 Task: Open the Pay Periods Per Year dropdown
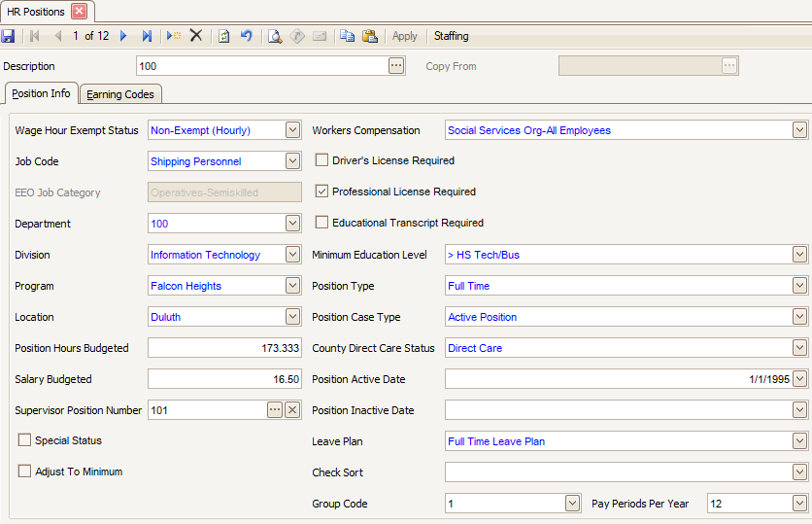[x=799, y=504]
